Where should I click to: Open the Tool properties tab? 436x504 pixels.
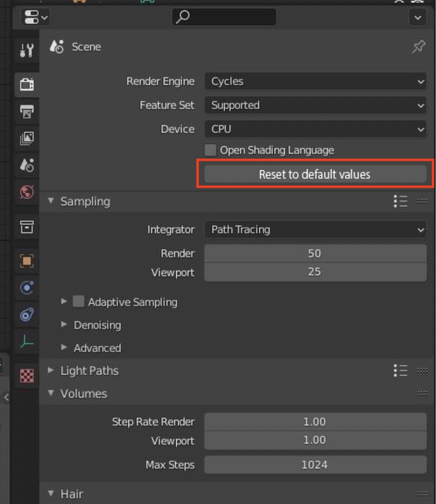coord(27,50)
